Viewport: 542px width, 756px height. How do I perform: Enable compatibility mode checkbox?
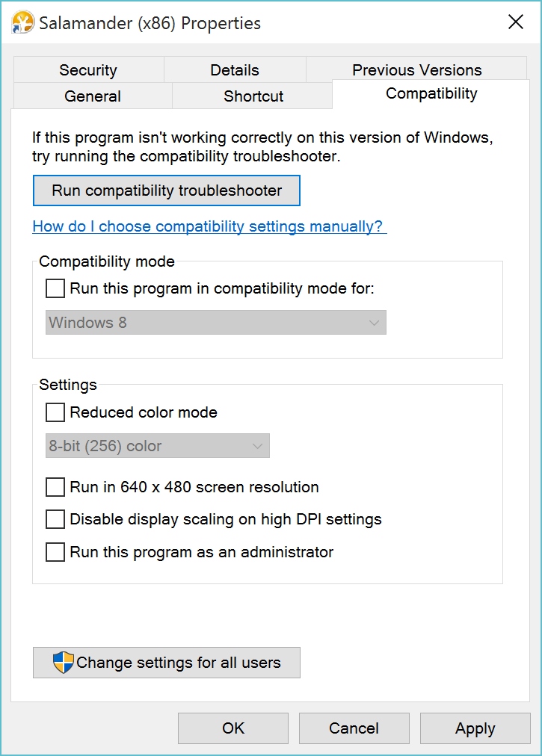coord(55,288)
